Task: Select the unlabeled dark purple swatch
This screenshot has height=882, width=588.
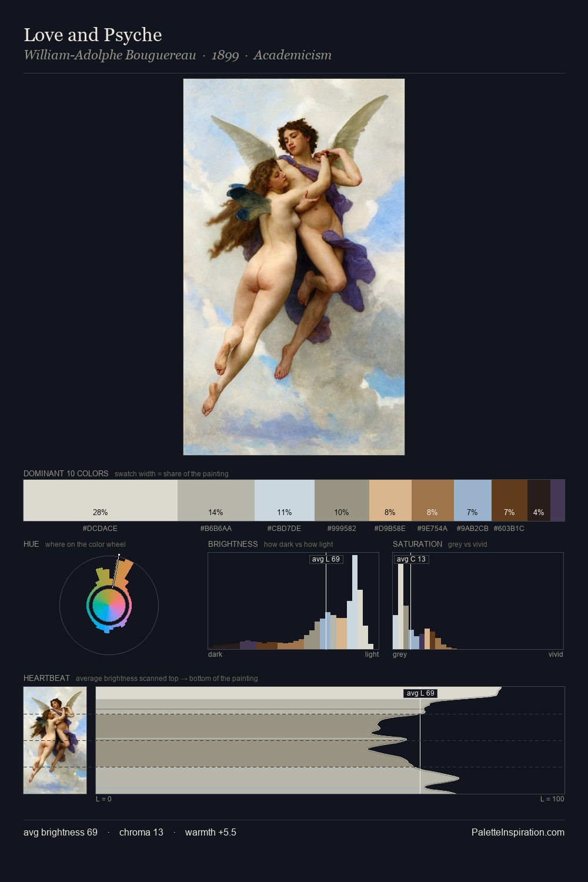Action: coord(557,500)
